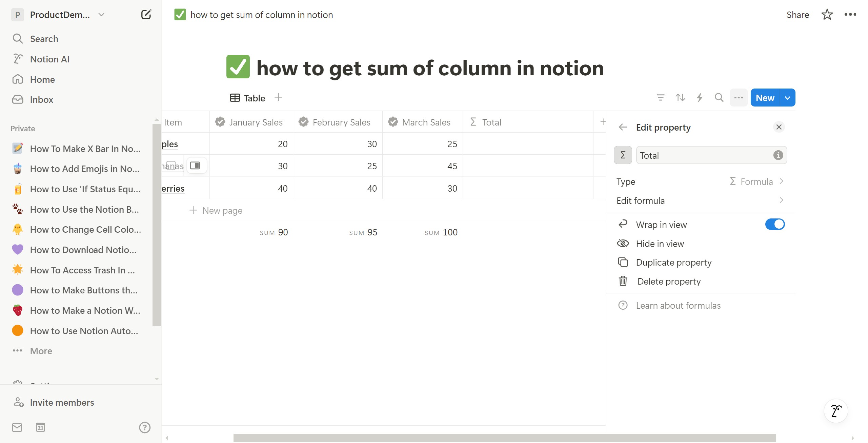Screen dimensions: 868x443
Task: Click the breadcrumb page title at top
Action: [254, 15]
